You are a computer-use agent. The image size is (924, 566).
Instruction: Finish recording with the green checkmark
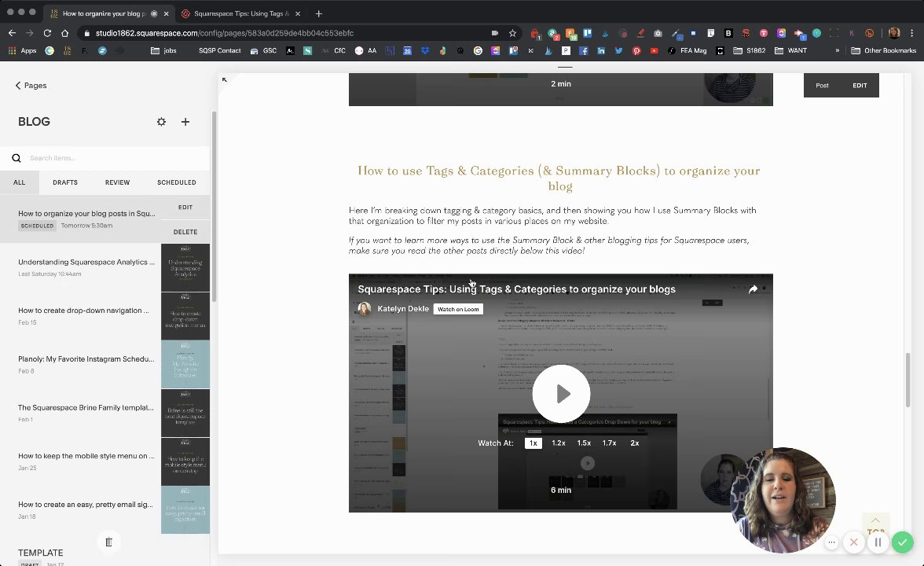(x=902, y=542)
